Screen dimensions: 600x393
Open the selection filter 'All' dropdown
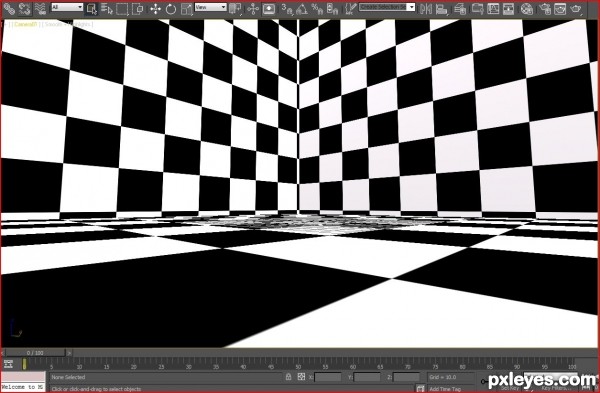67,7
